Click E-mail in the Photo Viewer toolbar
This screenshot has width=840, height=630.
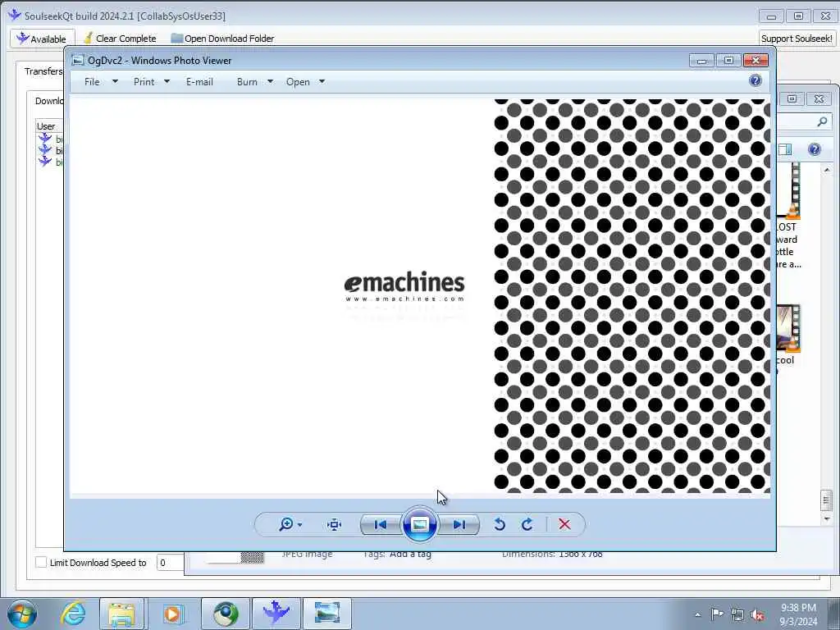click(x=199, y=82)
